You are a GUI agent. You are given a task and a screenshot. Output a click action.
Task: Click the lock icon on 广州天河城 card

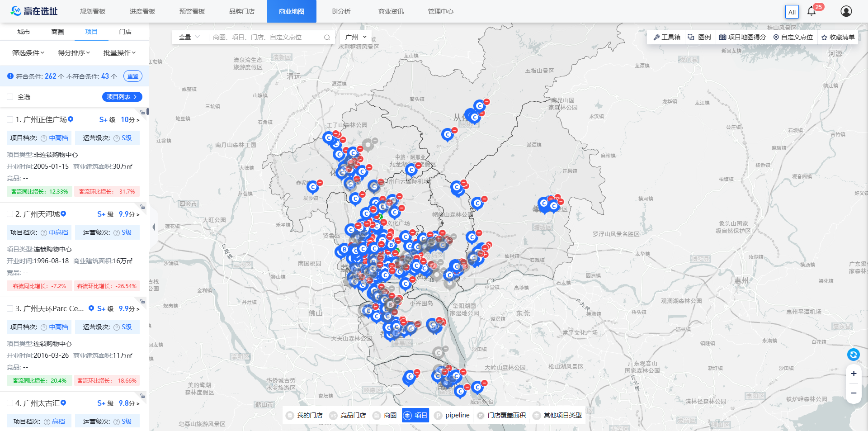pos(142,207)
